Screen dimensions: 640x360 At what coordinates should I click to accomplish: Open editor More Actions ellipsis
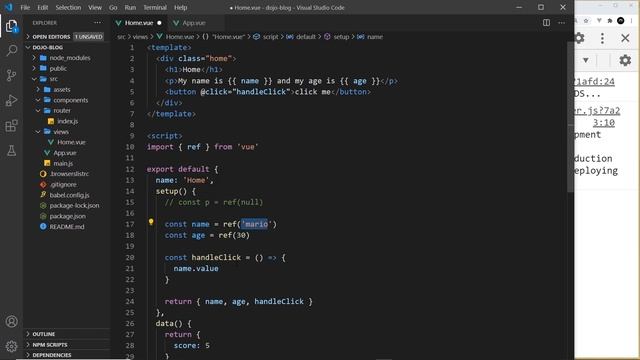pyautogui.click(x=562, y=23)
